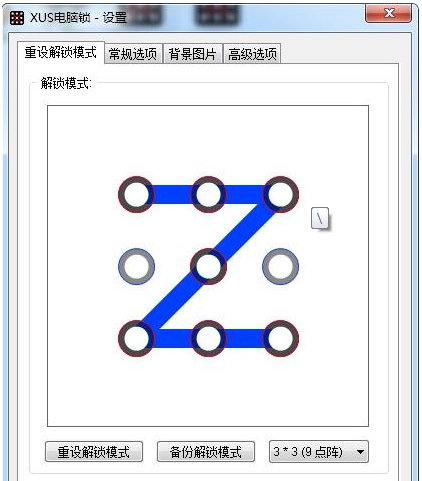Go to the 高级选项 tab
The width and height of the screenshot is (422, 481).
(252, 54)
